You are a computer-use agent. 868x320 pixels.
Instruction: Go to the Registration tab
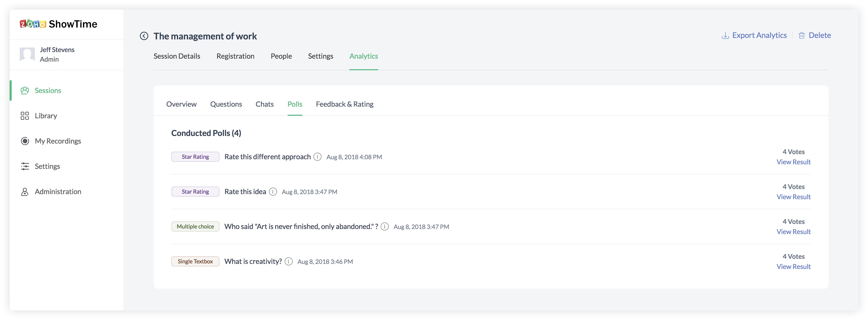coord(235,56)
